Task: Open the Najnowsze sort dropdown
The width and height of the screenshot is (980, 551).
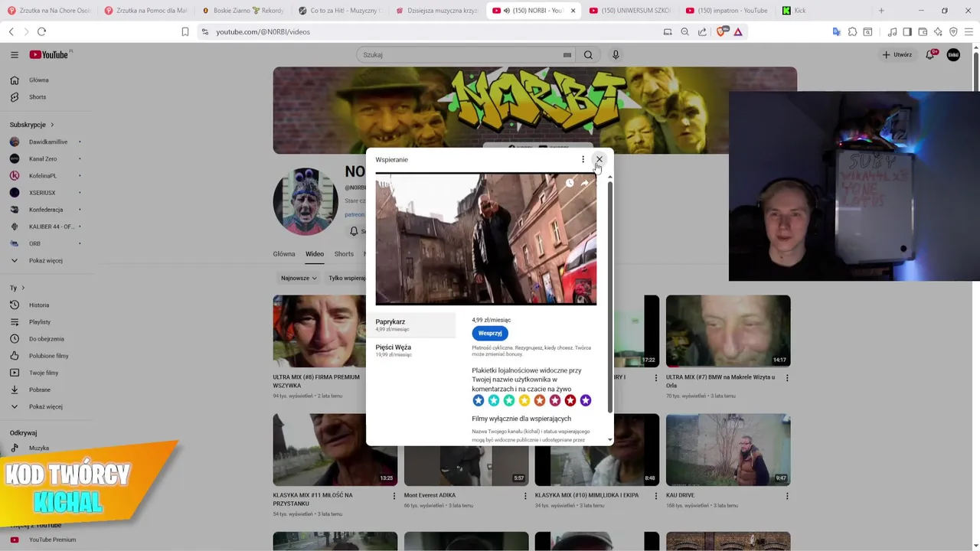Action: tap(299, 278)
